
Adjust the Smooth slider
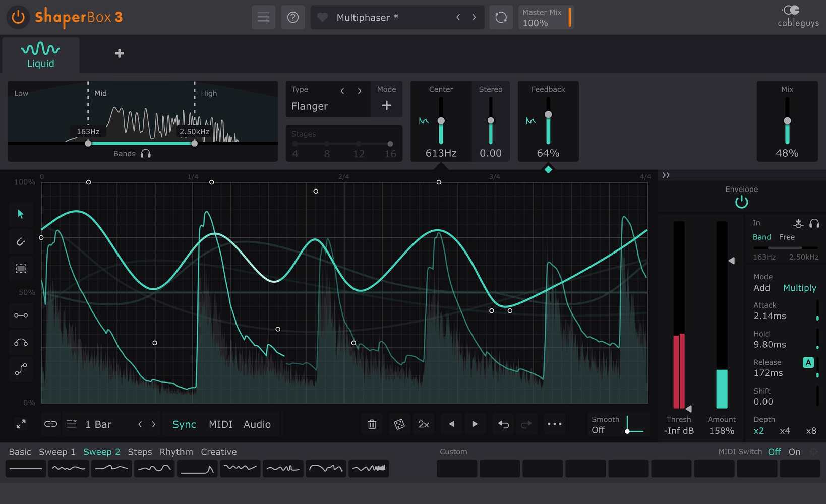627,431
